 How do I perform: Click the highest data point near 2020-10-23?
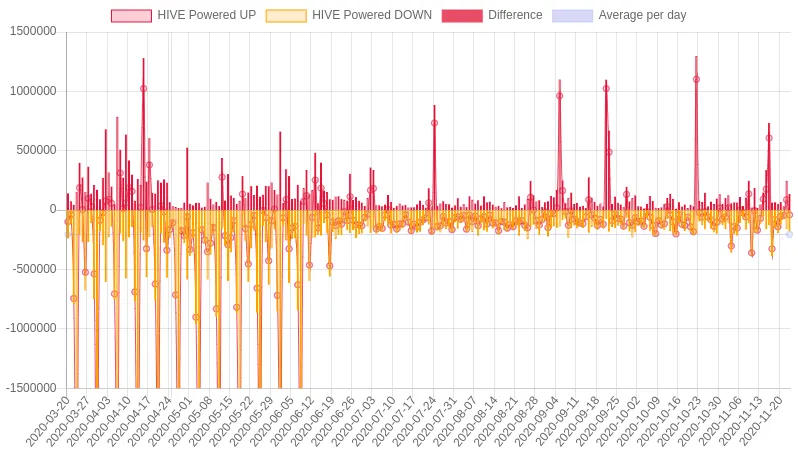tap(696, 79)
